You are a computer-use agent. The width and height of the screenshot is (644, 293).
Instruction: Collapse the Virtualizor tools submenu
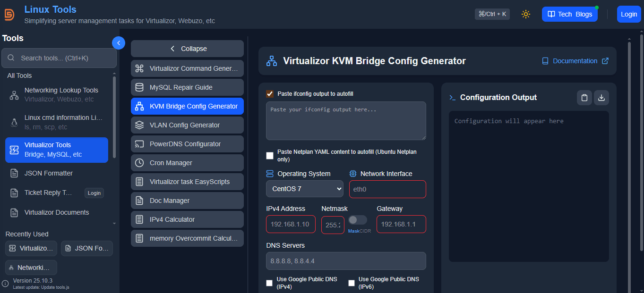[x=187, y=49]
